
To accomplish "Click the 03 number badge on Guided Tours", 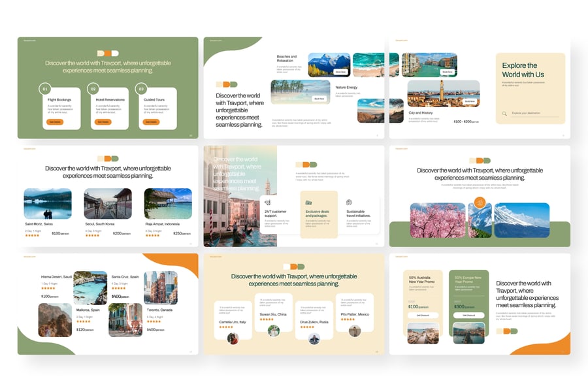I will tap(141, 89).
